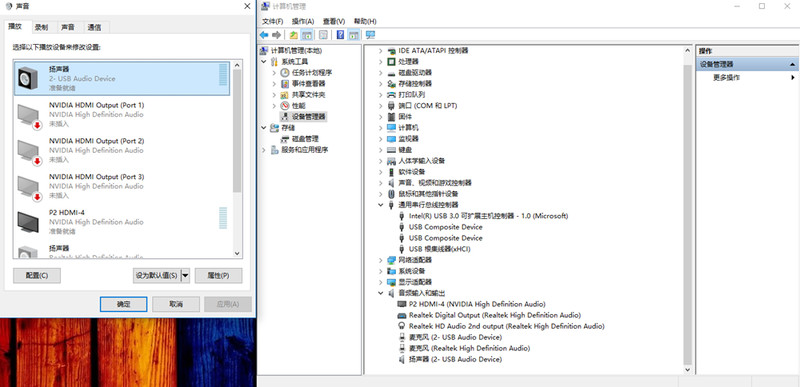Click the 确定 button in Sound dialog
This screenshot has width=800, height=387.
pyautogui.click(x=123, y=304)
